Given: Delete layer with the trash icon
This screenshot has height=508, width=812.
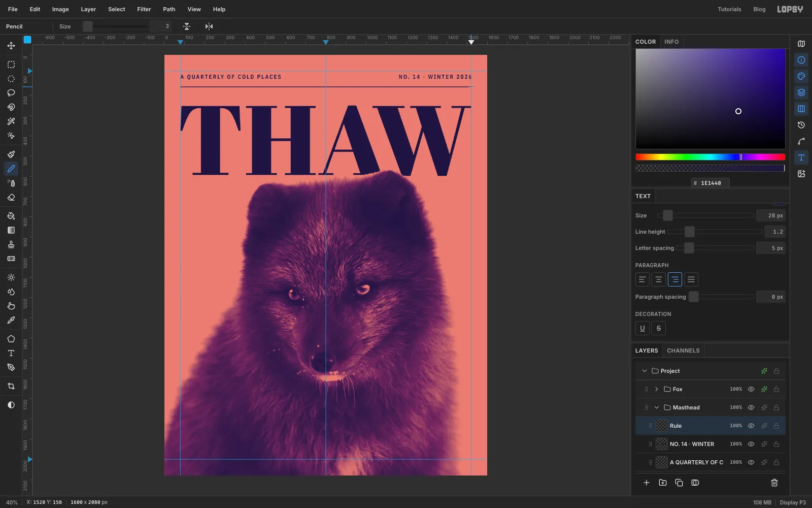Looking at the screenshot, I should pyautogui.click(x=774, y=483).
